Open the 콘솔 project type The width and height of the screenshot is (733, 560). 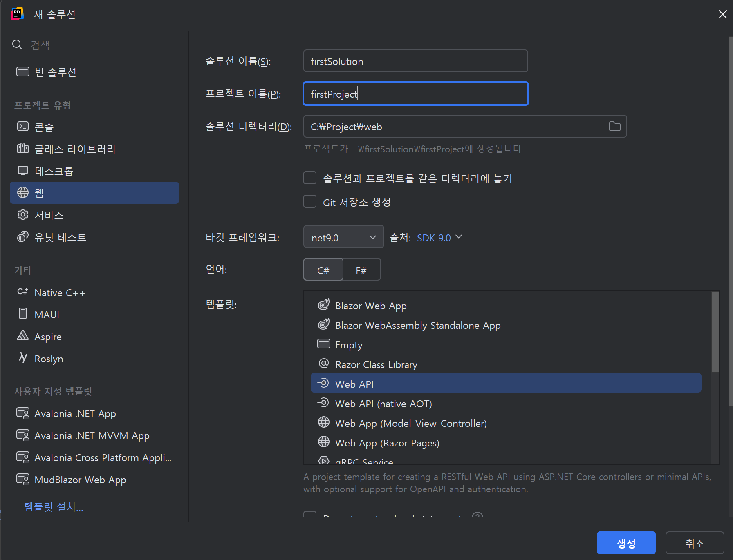94,127
